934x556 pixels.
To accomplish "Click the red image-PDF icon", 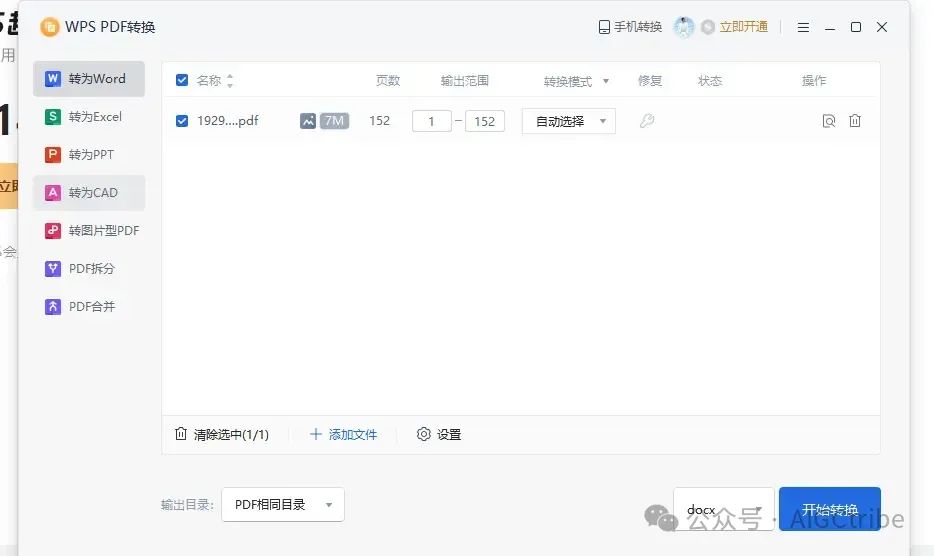I will point(53,231).
